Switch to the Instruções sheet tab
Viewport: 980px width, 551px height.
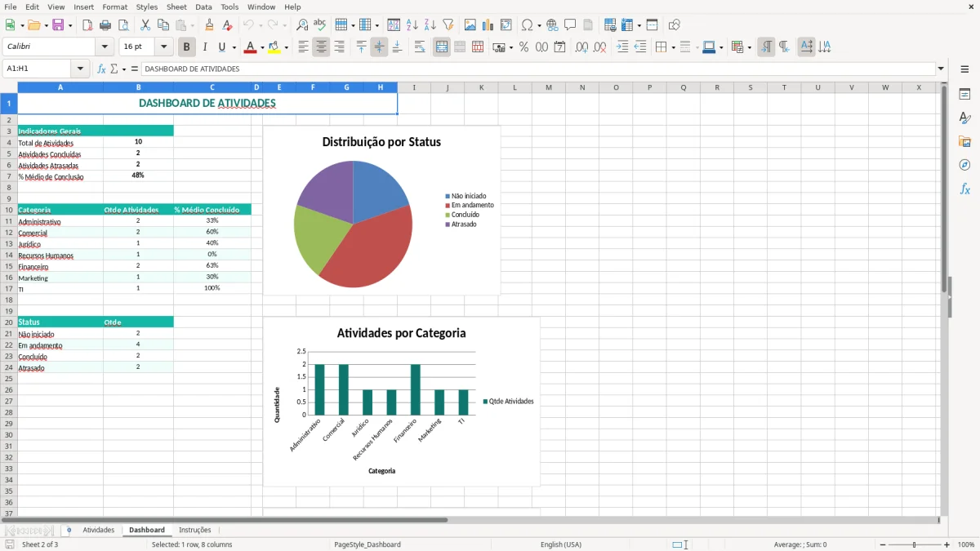(x=195, y=531)
